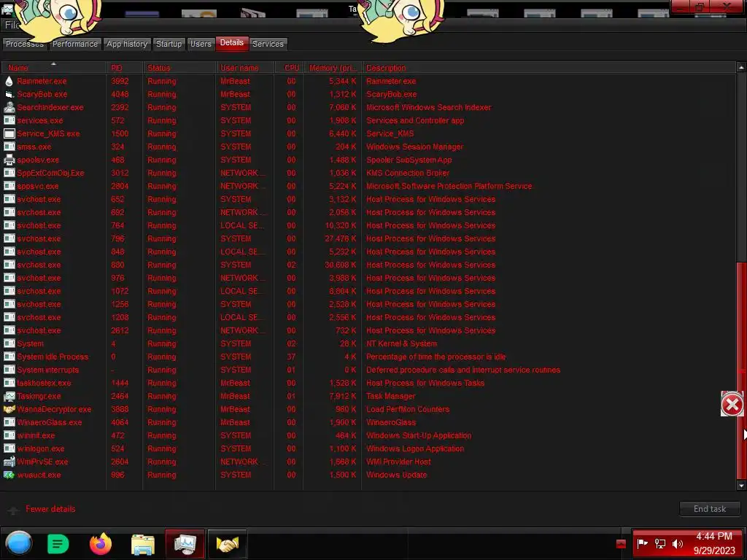Click the sppsvc.exe process icon
Viewport: 747px width, 560px height.
click(9, 186)
